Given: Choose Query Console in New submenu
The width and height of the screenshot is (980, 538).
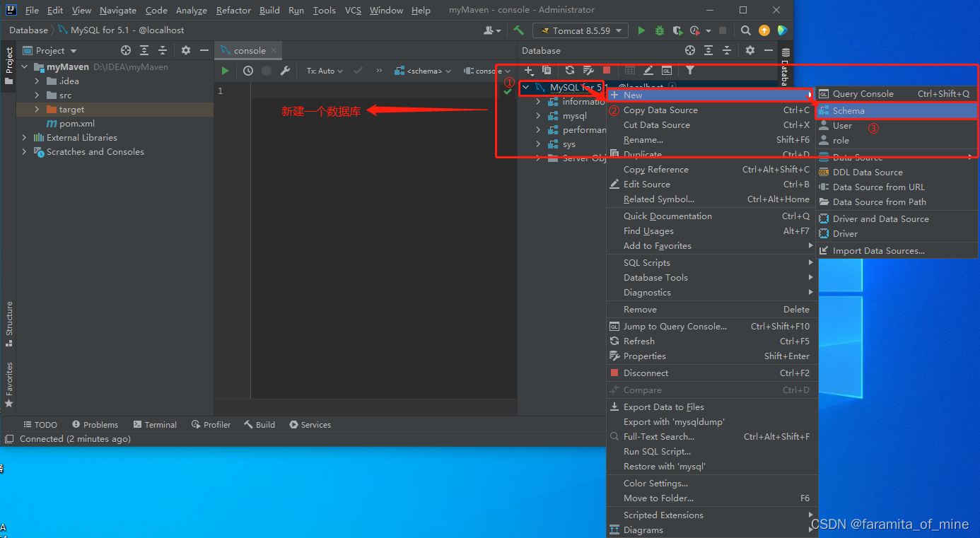Looking at the screenshot, I should 897,94.
